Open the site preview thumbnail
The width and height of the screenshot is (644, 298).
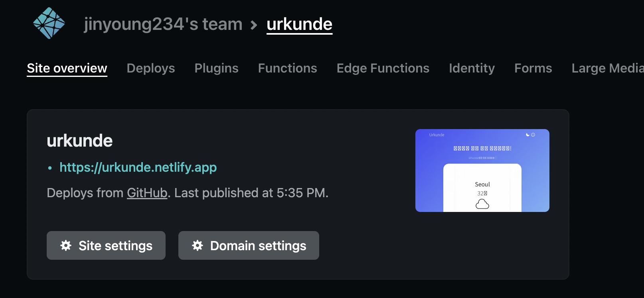pos(482,171)
